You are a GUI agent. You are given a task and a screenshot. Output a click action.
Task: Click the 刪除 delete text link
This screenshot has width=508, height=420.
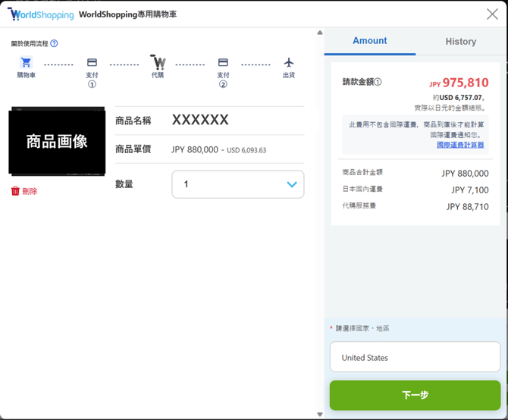click(30, 192)
